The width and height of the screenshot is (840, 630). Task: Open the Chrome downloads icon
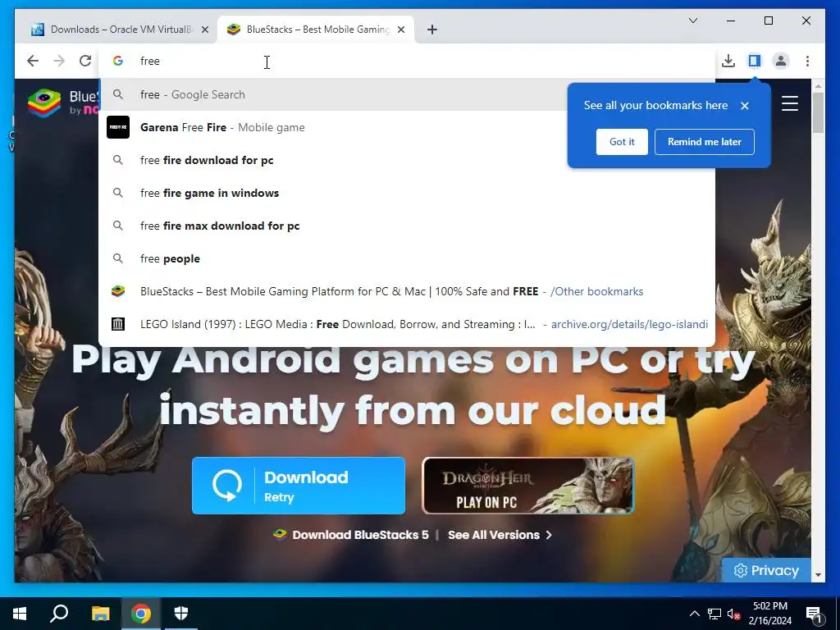[728, 61]
